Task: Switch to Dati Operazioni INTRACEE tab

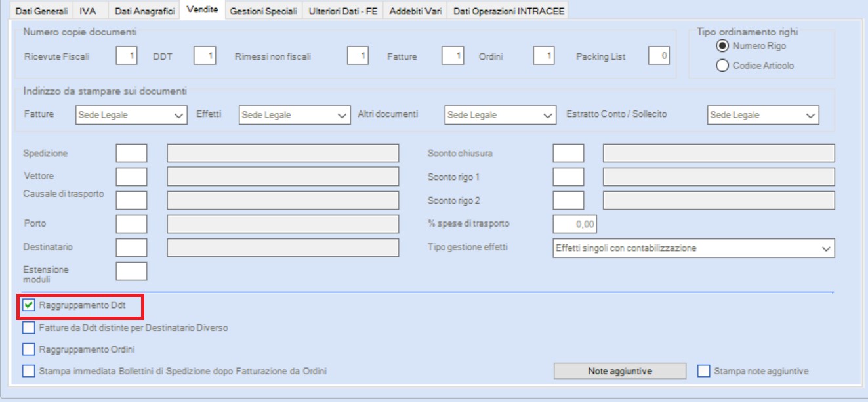Action: tap(508, 11)
